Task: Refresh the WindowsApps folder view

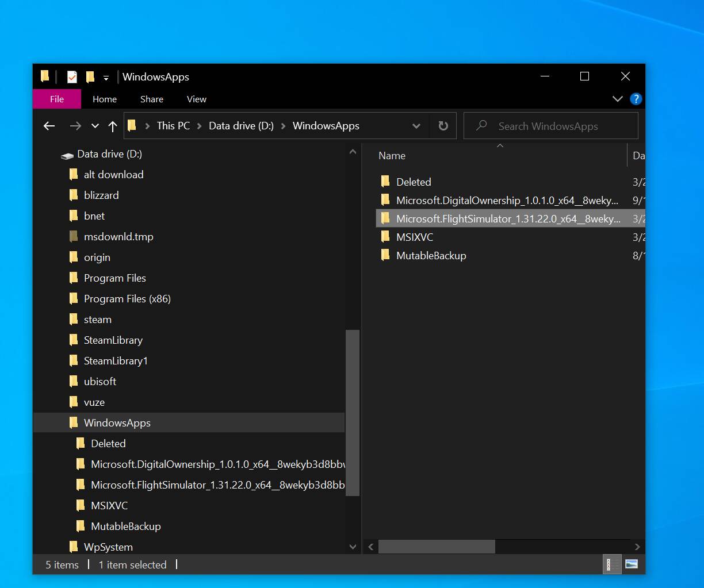Action: coord(443,126)
